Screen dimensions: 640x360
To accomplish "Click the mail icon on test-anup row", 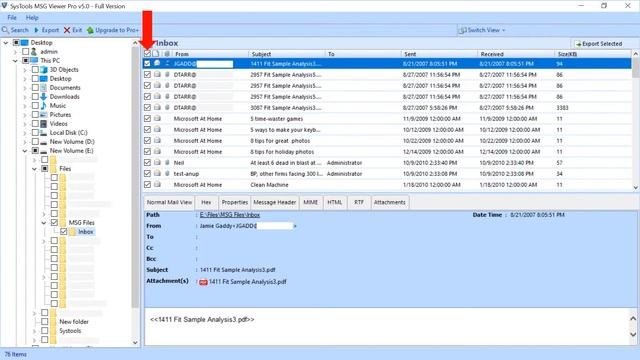I will point(158,174).
